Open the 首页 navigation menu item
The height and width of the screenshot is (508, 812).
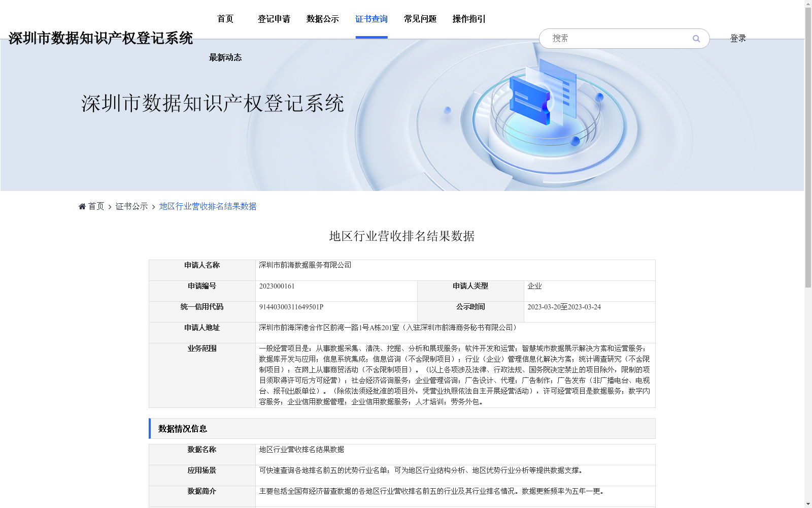click(225, 19)
